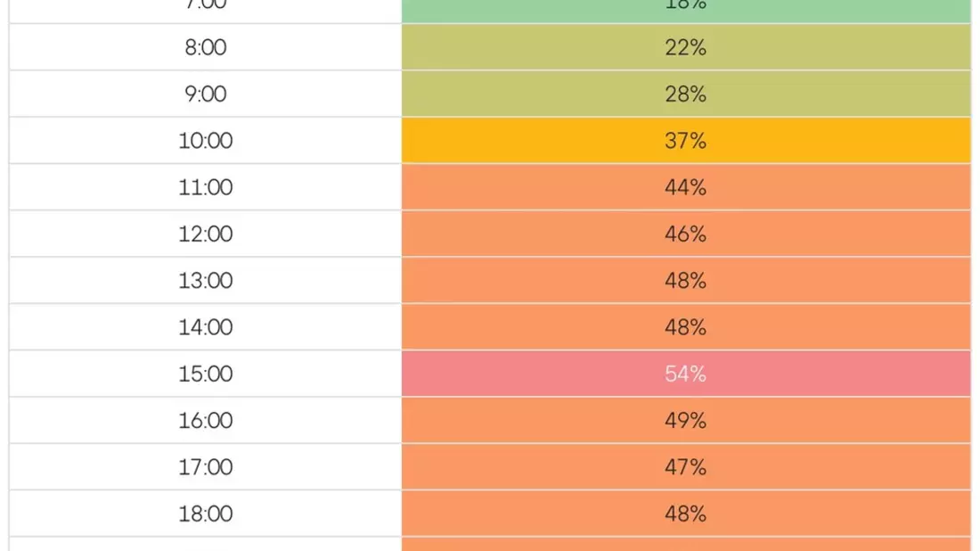
Task: Click the 12:00 time cell
Action: (206, 234)
